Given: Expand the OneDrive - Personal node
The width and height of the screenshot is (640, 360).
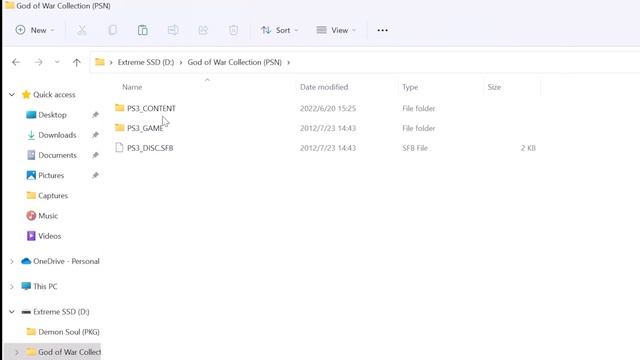Looking at the screenshot, I should (12, 261).
